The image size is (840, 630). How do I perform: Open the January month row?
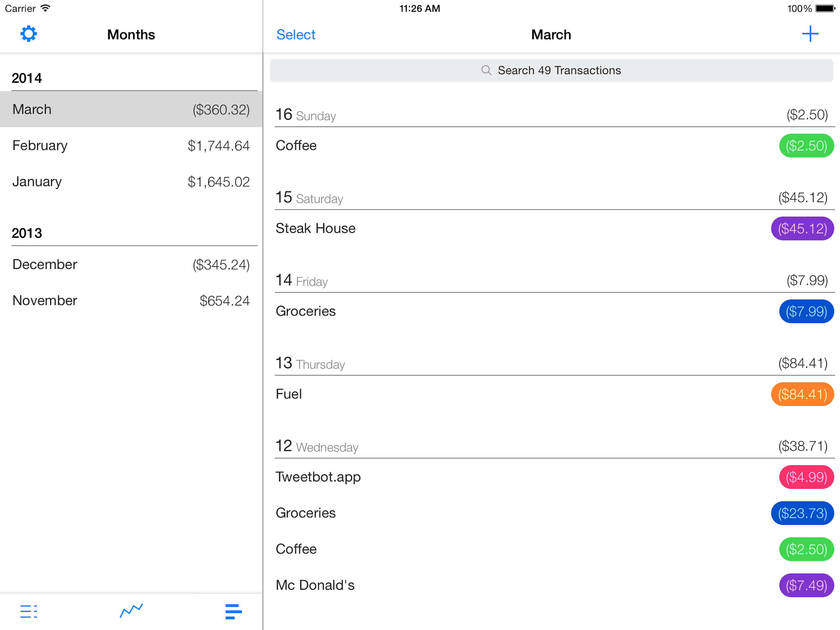coord(131,181)
